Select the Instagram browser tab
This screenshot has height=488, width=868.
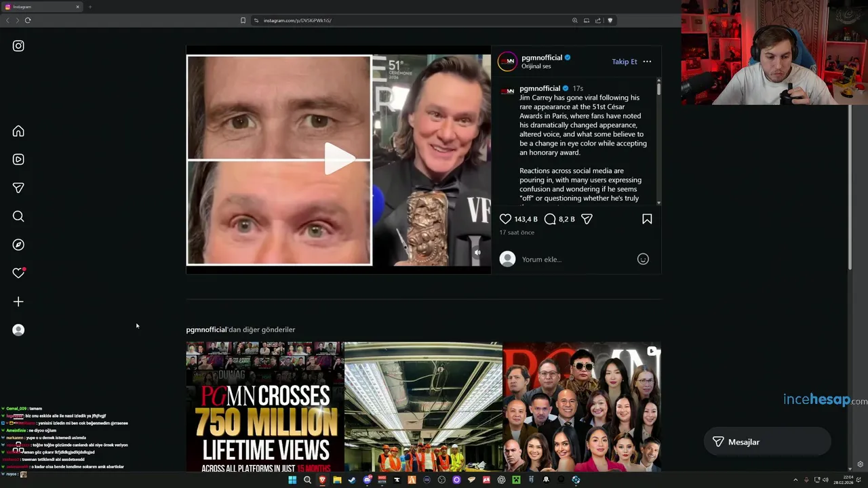coord(41,7)
